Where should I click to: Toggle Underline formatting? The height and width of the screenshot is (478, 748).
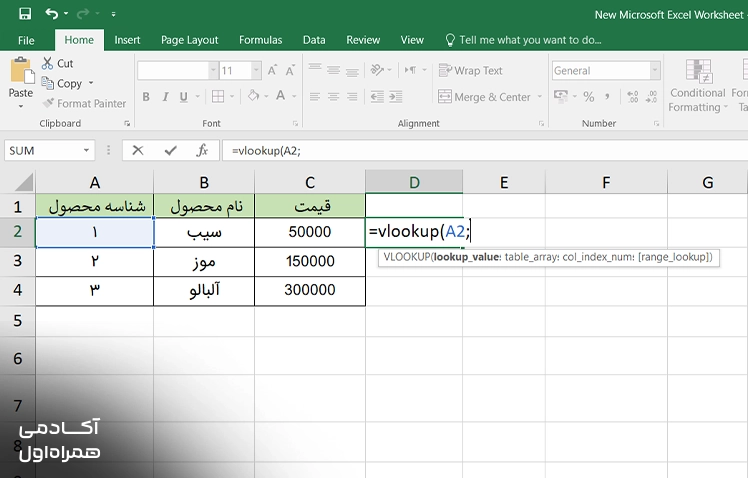pos(184,97)
